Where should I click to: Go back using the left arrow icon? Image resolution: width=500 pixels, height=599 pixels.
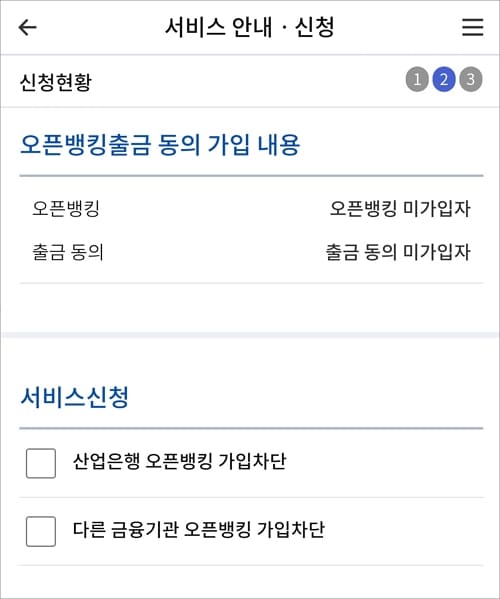pos(27,28)
